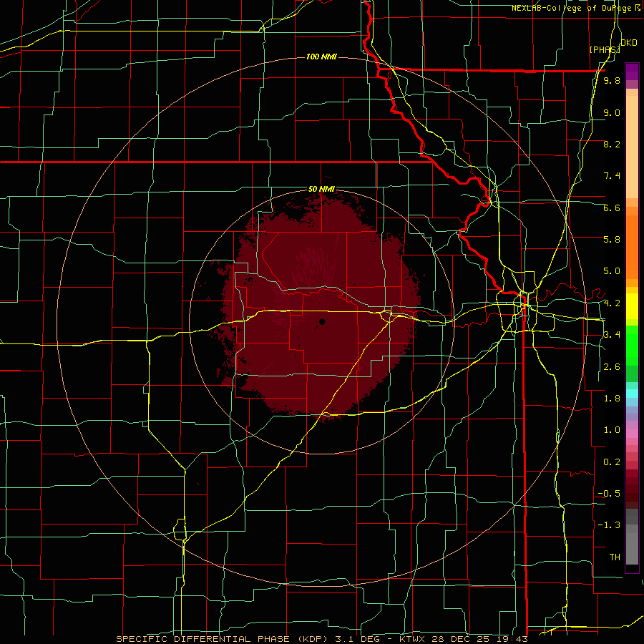The height and width of the screenshot is (644, 644).
Task: Click the -1.3 value on the color scale
Action: pos(609,525)
